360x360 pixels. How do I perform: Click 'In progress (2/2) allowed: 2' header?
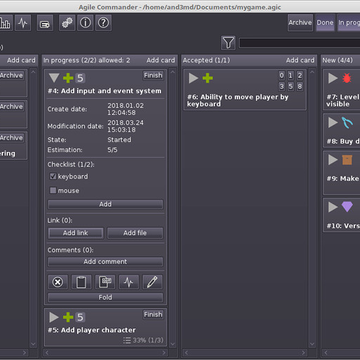pos(87,60)
